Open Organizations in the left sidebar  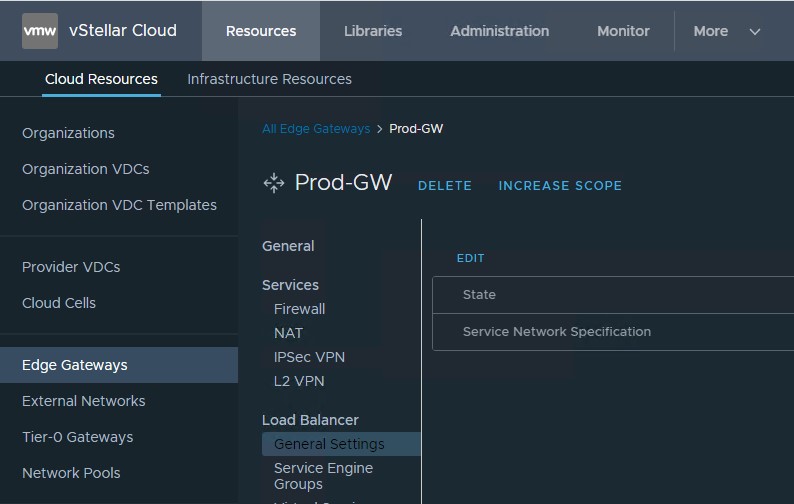point(68,133)
